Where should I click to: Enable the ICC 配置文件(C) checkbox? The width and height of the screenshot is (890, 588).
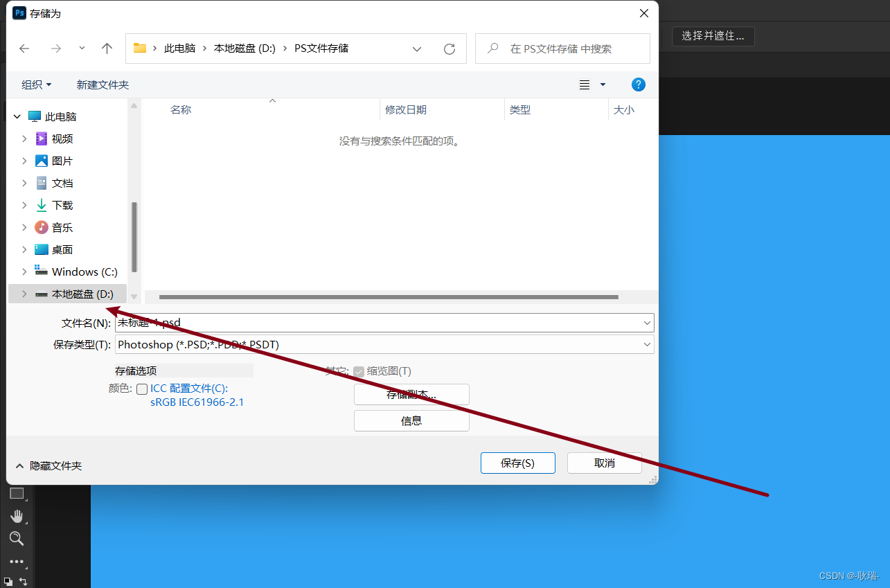point(142,389)
